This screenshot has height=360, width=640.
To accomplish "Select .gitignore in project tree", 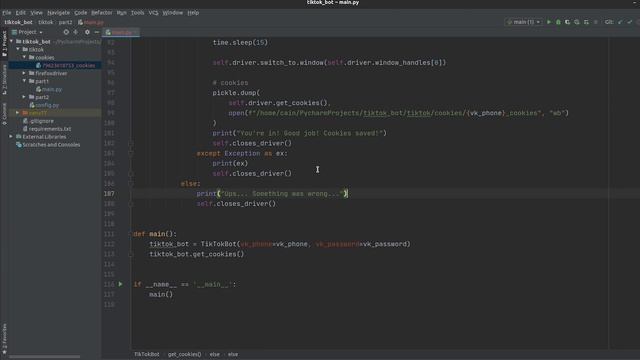I will 38,121.
